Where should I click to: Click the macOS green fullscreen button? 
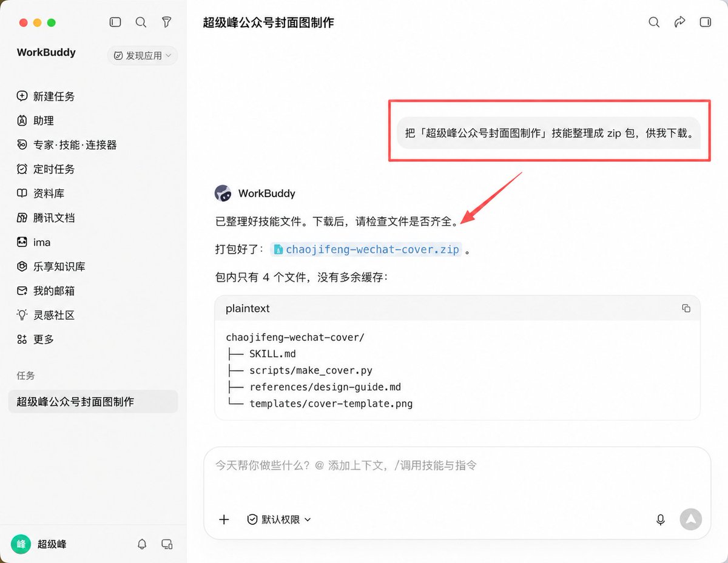tap(52, 22)
